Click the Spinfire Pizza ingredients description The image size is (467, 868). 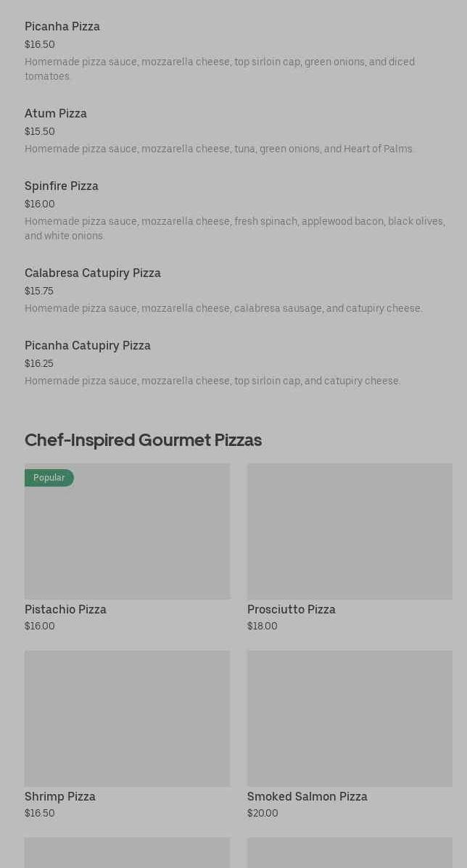tap(234, 228)
